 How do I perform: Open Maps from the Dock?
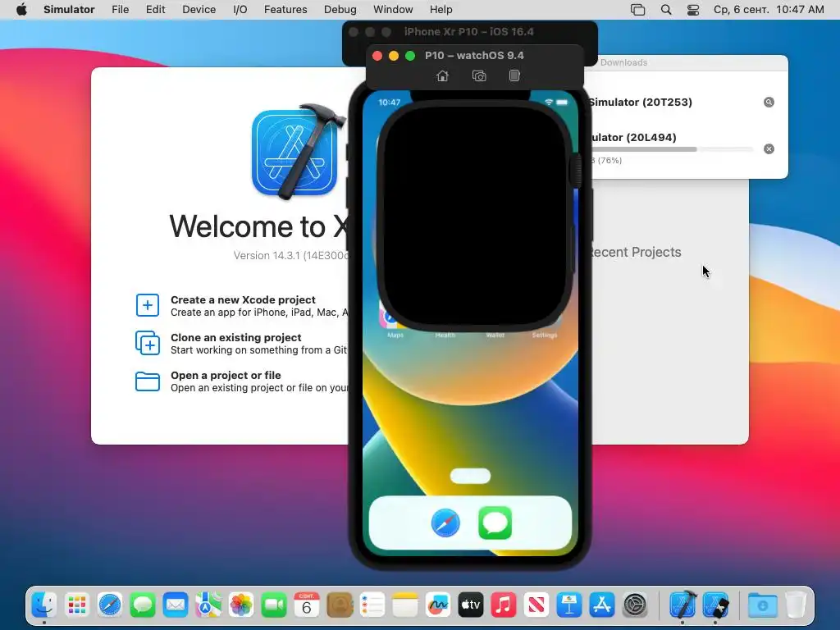tap(208, 605)
